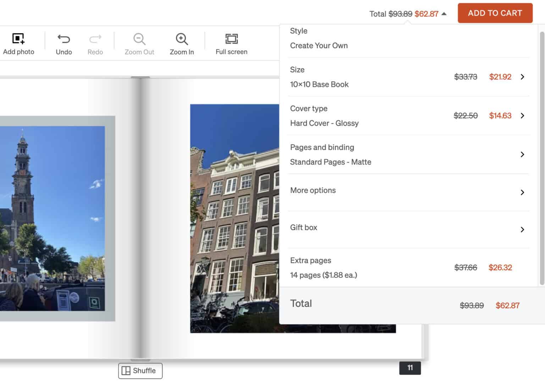The width and height of the screenshot is (545, 392).
Task: Click the price panel scrollbar
Action: [542, 158]
